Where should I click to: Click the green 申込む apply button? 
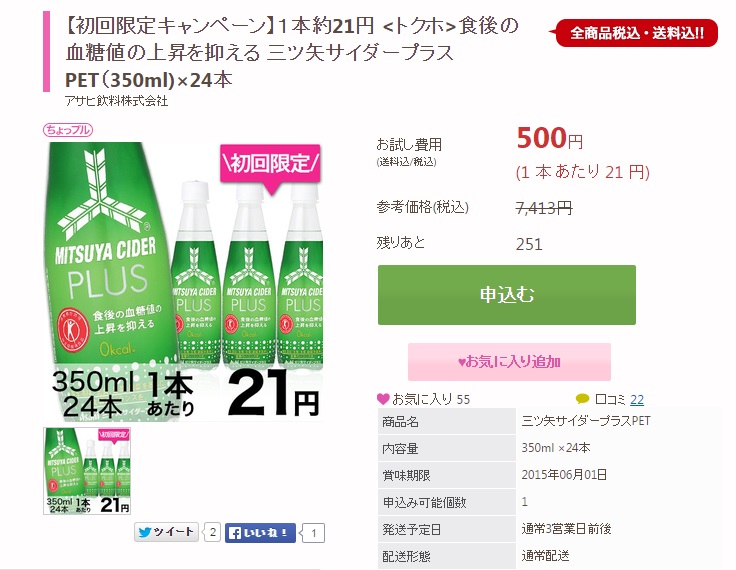click(x=506, y=295)
